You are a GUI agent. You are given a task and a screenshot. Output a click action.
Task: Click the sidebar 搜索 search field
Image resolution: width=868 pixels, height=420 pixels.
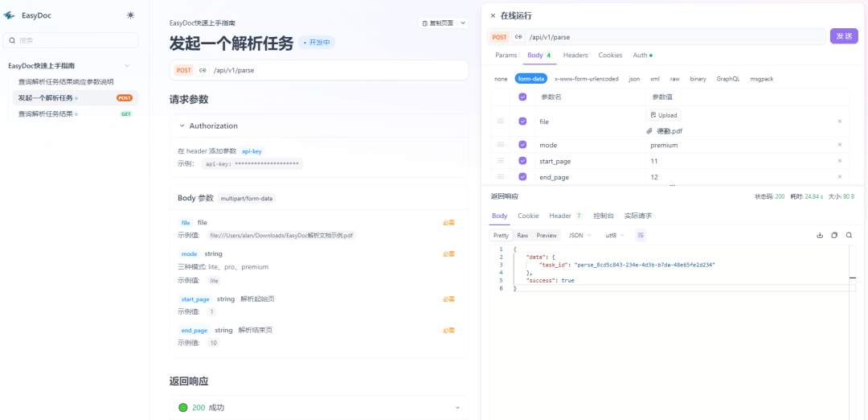(x=70, y=40)
